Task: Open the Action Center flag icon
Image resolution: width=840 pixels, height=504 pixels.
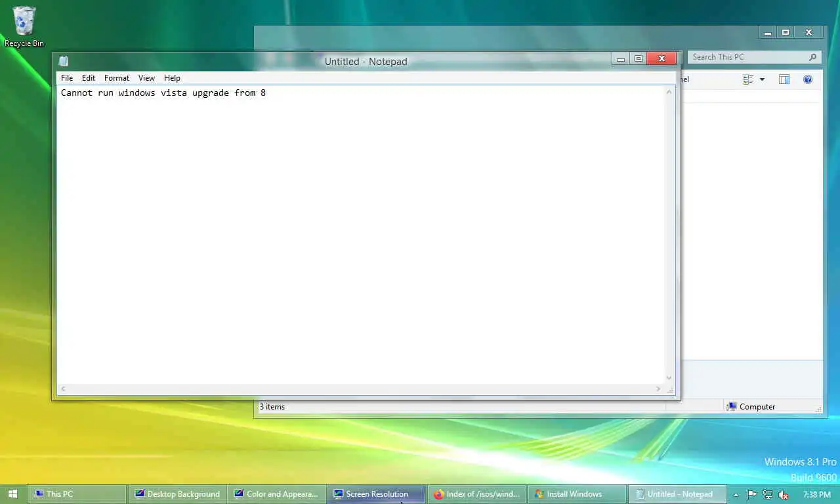Action: [x=752, y=495]
